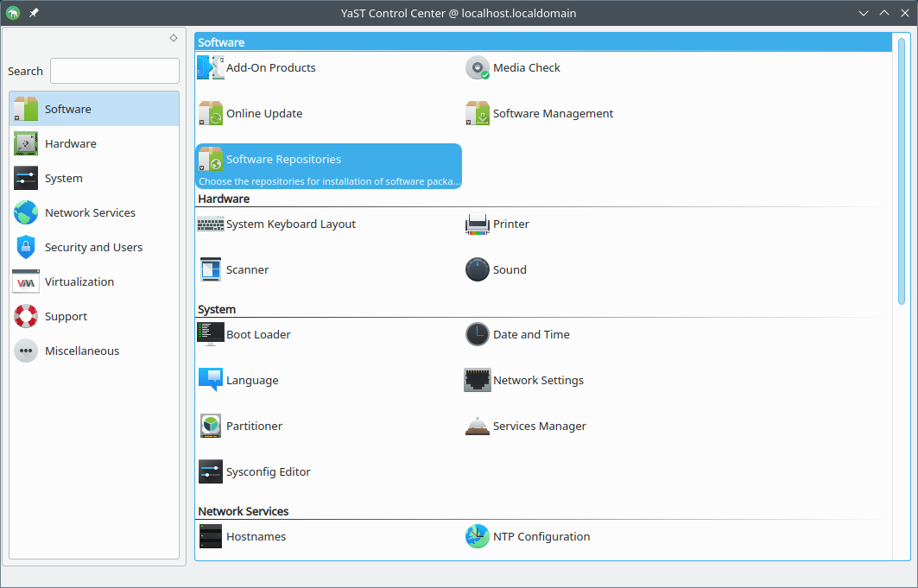Click the Software Repositories text label
Screen dimensions: 918x588
click(x=283, y=159)
